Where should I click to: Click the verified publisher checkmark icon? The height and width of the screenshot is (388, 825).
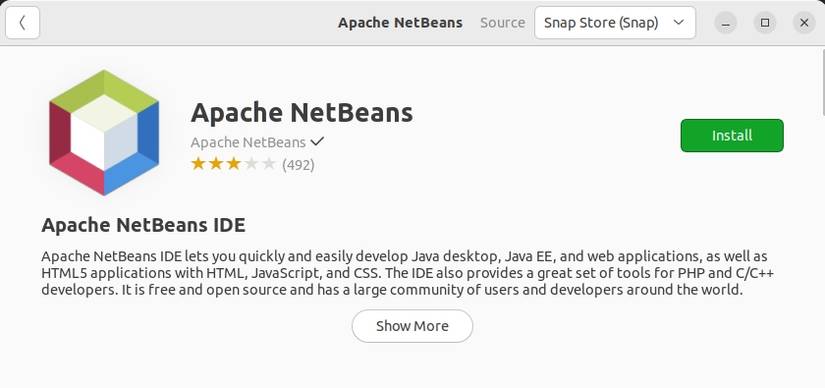tap(317, 142)
